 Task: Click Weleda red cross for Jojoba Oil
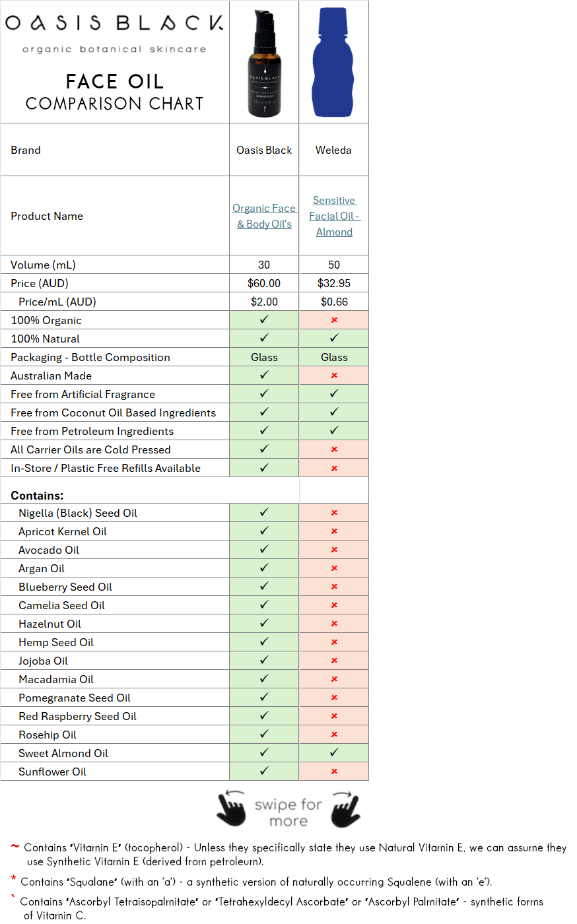[x=334, y=661]
